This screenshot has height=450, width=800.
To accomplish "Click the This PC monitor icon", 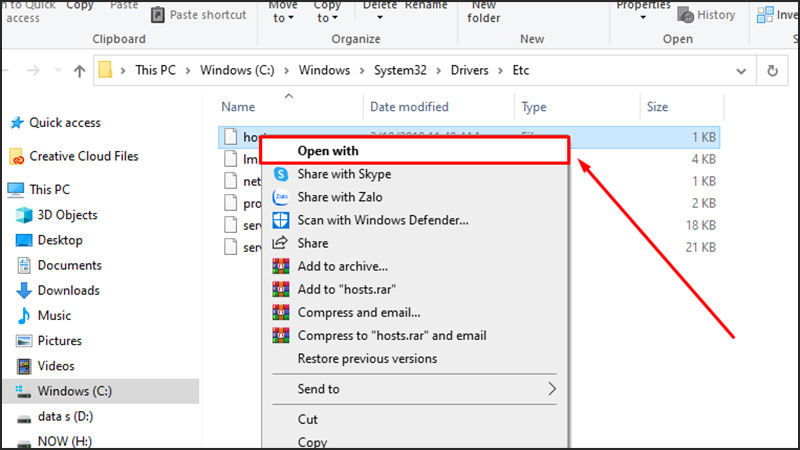I will coord(15,190).
